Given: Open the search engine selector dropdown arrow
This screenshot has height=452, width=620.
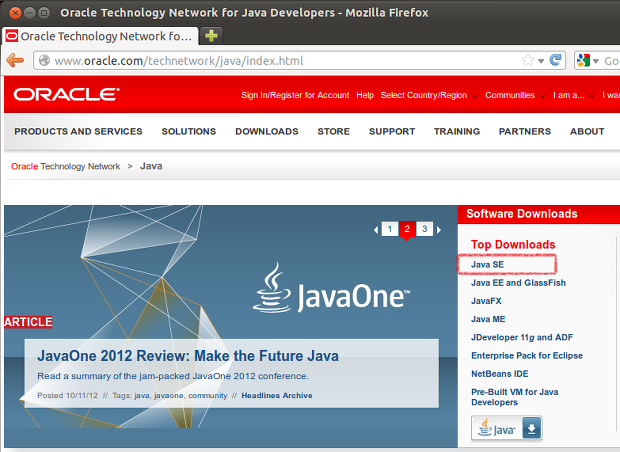Looking at the screenshot, I should (x=595, y=61).
